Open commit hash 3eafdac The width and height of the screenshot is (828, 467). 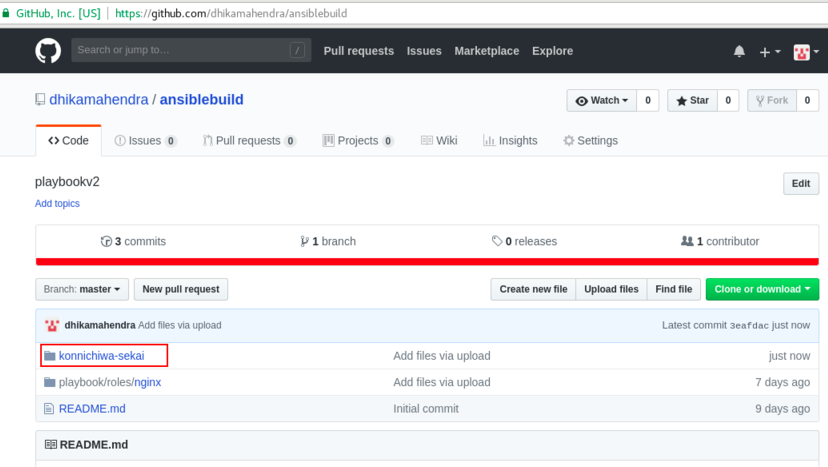749,326
